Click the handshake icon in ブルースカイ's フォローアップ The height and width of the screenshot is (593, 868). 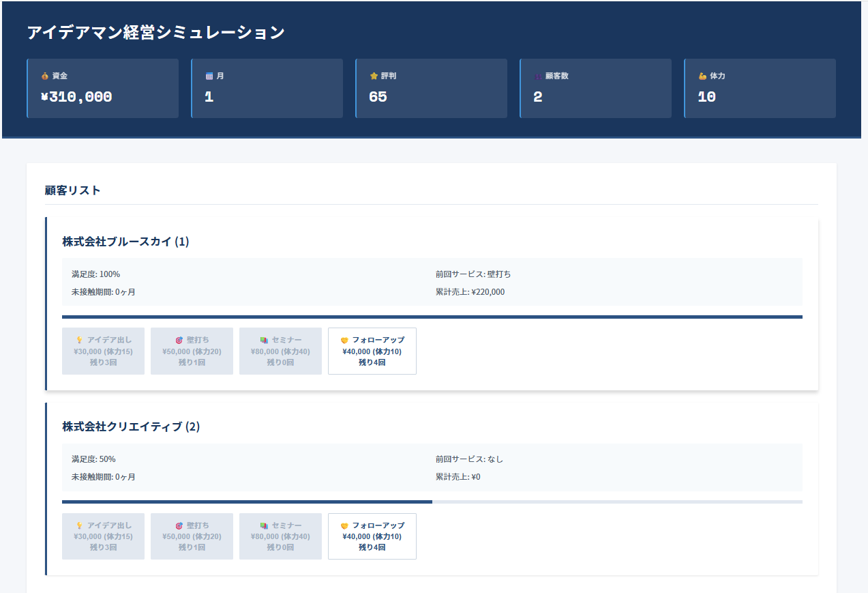344,340
